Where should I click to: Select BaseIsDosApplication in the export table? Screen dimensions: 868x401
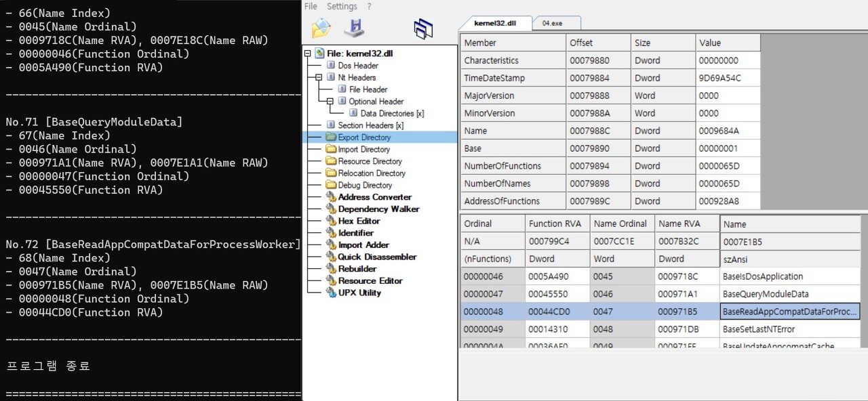tap(790, 276)
